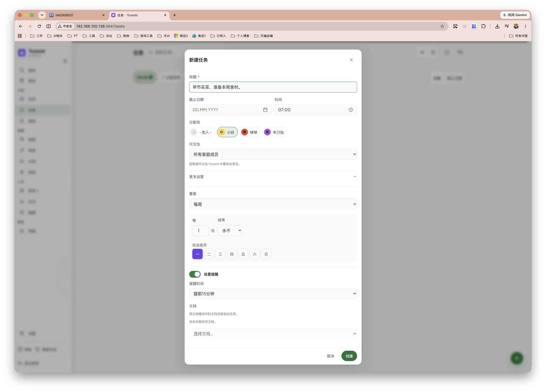Click the 创建 button to create the task
The image size is (546, 392).
349,356
